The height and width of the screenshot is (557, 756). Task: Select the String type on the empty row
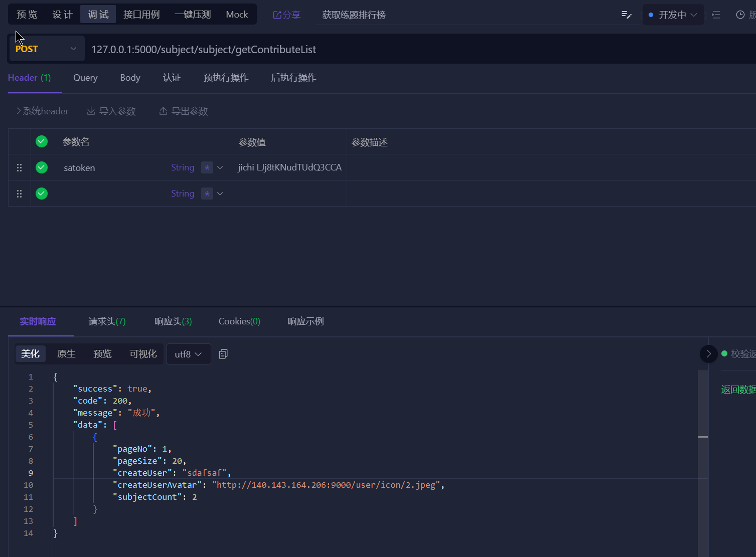(x=183, y=194)
